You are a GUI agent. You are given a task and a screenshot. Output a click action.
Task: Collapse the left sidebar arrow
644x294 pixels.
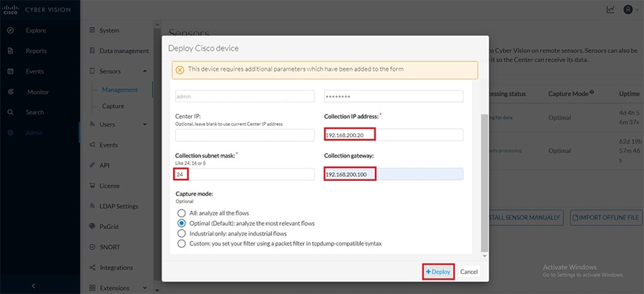(x=34, y=286)
